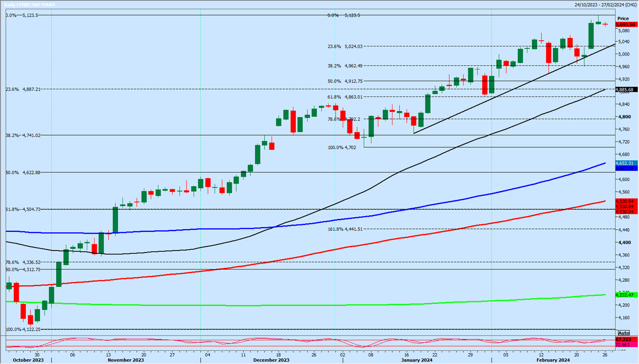Click the 5,040 price axis label
Viewport: 639px width, 364px height.
pos(623,42)
